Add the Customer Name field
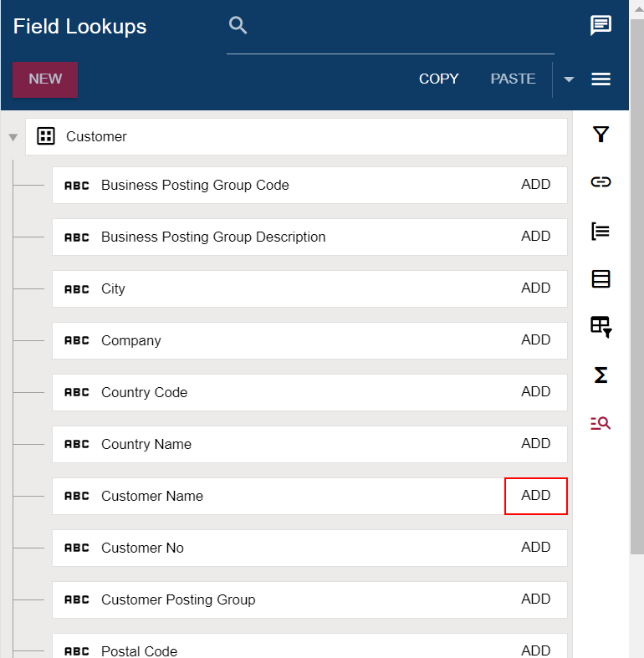Image resolution: width=644 pixels, height=658 pixels. pos(535,496)
